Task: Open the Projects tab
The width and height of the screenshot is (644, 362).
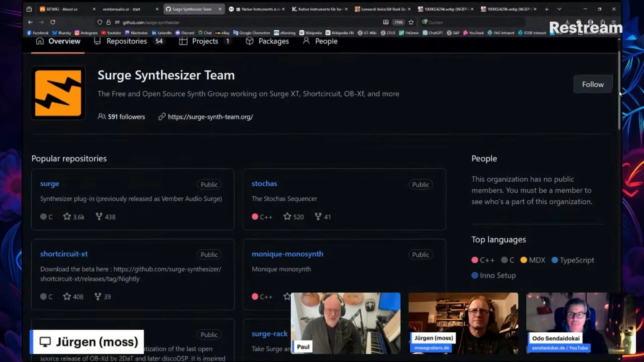Action: click(x=205, y=41)
